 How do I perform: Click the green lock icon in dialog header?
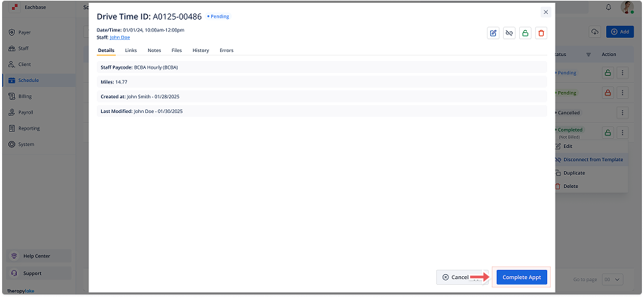pyautogui.click(x=525, y=33)
